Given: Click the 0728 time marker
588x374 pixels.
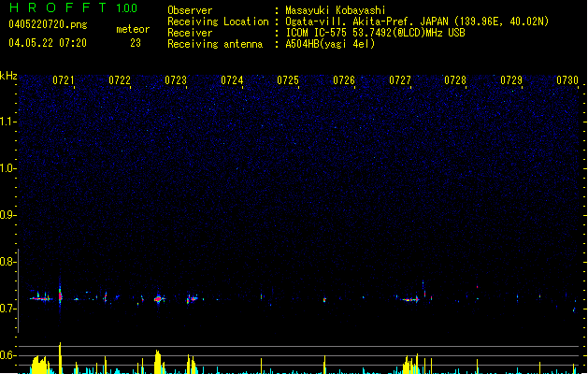Looking at the screenshot, I should [x=455, y=80].
